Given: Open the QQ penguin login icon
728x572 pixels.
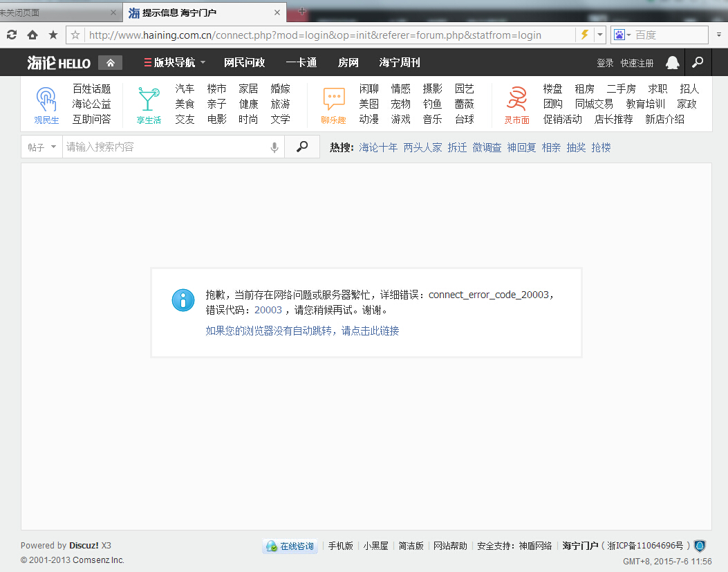Looking at the screenshot, I should coord(672,63).
